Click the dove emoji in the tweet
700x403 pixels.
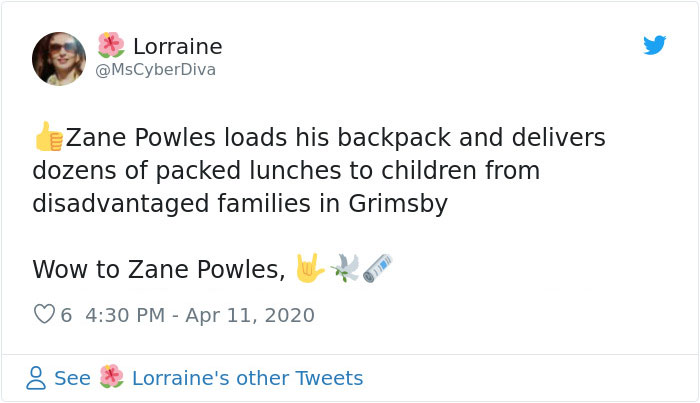click(x=344, y=268)
